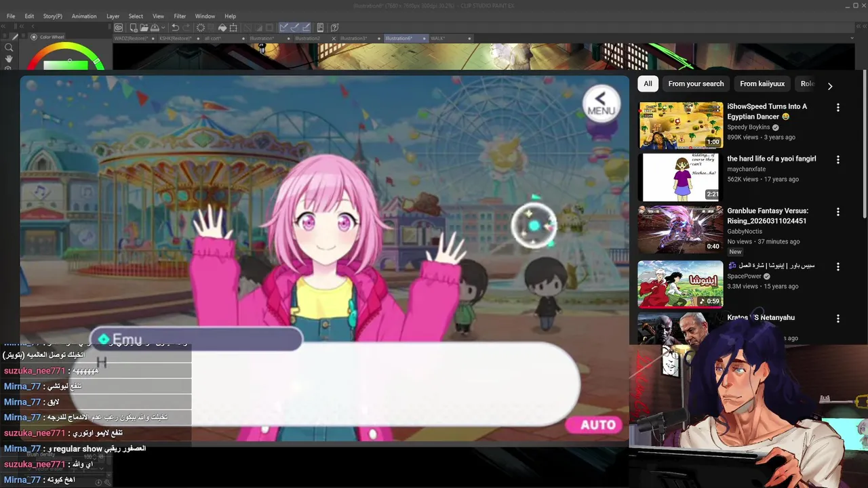Redo the action using Redo arrow
Screen dimensions: 868x488
click(186, 28)
